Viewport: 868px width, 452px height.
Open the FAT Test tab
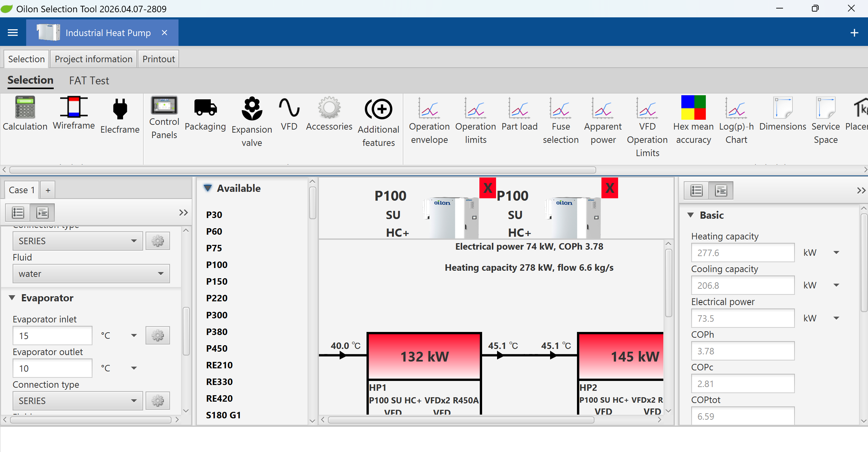click(89, 81)
